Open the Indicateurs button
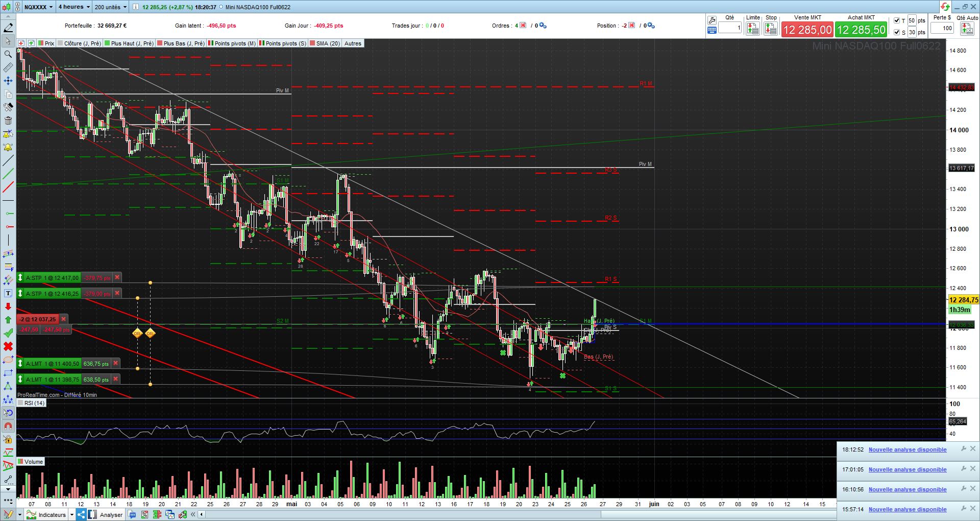The height and width of the screenshot is (521, 980). (x=46, y=514)
